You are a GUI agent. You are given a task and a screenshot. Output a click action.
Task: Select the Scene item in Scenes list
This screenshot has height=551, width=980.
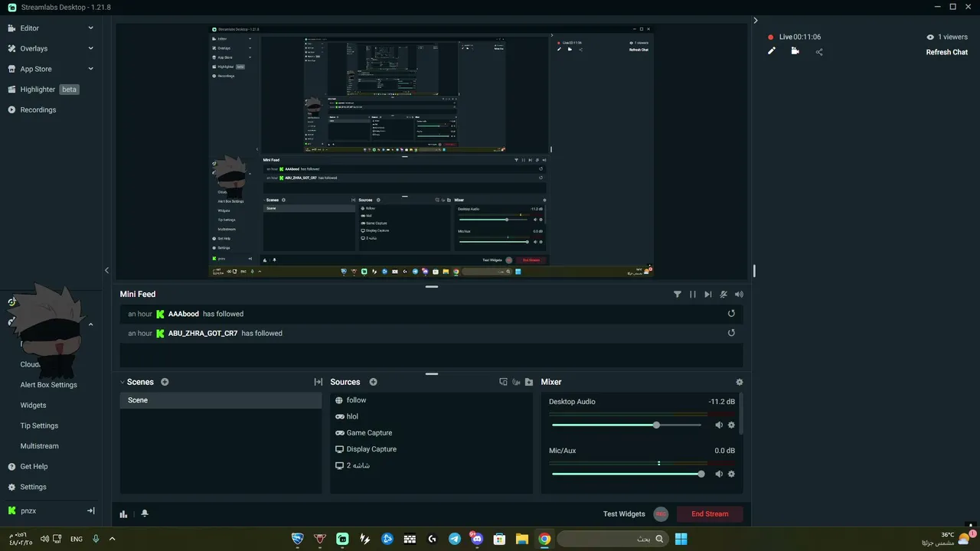tap(220, 400)
